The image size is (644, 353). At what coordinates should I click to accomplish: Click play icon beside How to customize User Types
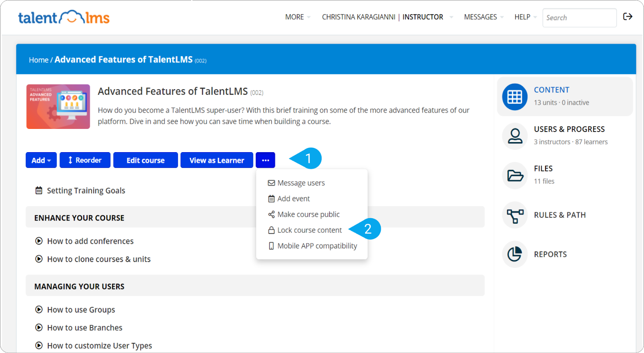pyautogui.click(x=39, y=345)
